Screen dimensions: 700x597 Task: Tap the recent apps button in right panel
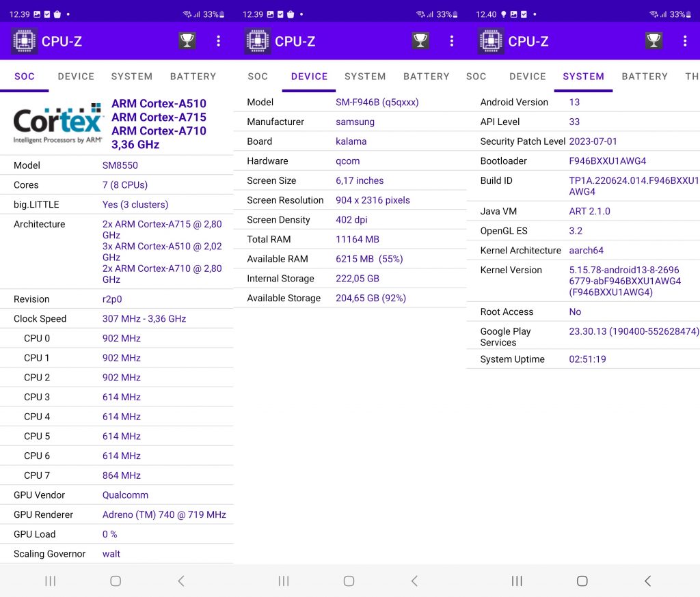tap(517, 581)
